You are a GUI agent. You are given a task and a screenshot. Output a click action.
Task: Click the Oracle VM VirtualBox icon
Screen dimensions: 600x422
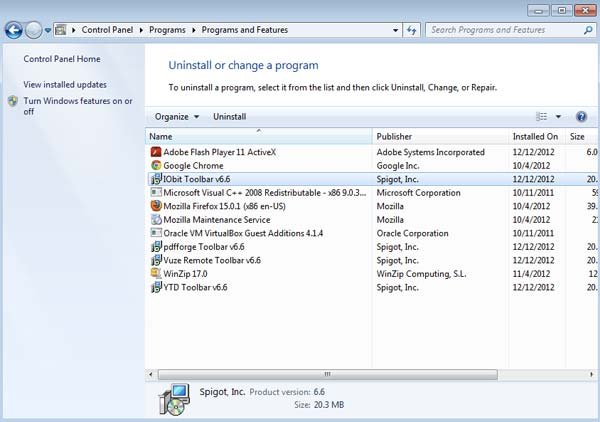(156, 233)
